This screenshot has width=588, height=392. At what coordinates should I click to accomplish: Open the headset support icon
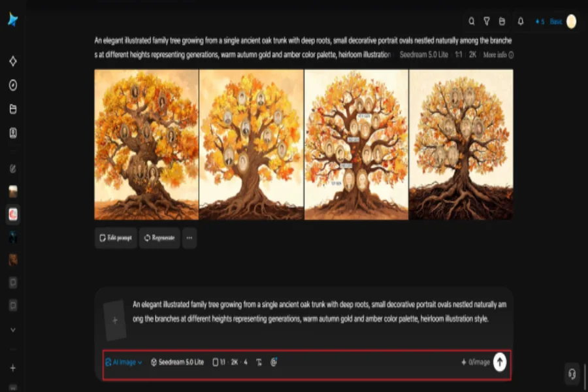pos(572,374)
